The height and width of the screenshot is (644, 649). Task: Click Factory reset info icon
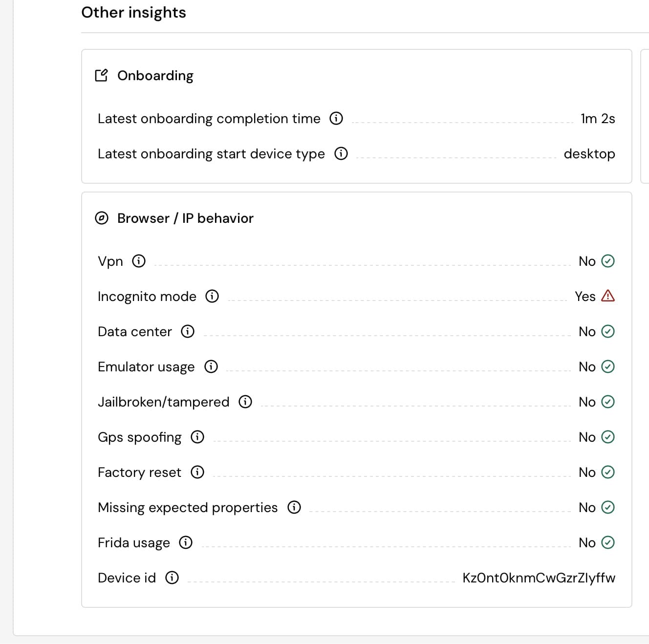pos(197,472)
